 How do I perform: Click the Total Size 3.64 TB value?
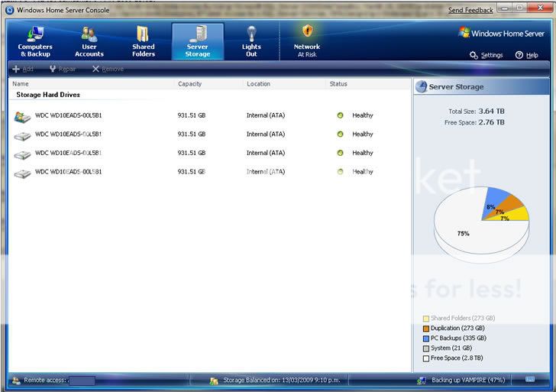[491, 111]
